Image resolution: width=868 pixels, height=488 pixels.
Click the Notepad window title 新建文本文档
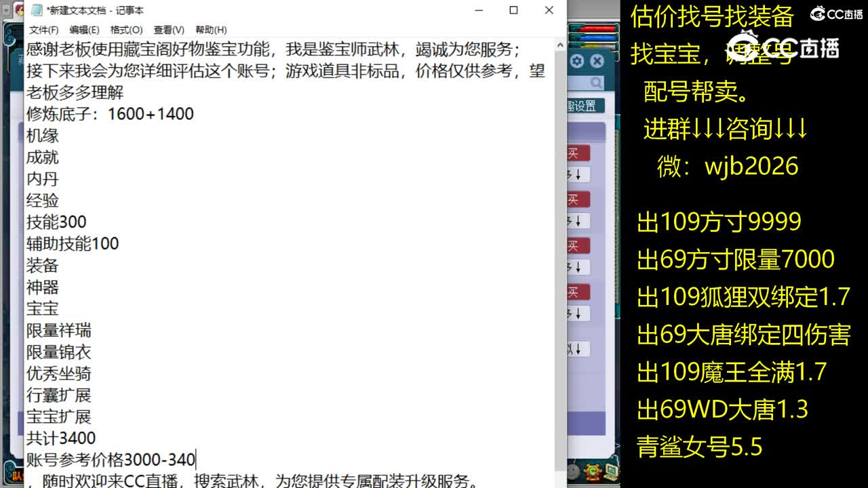[95, 10]
